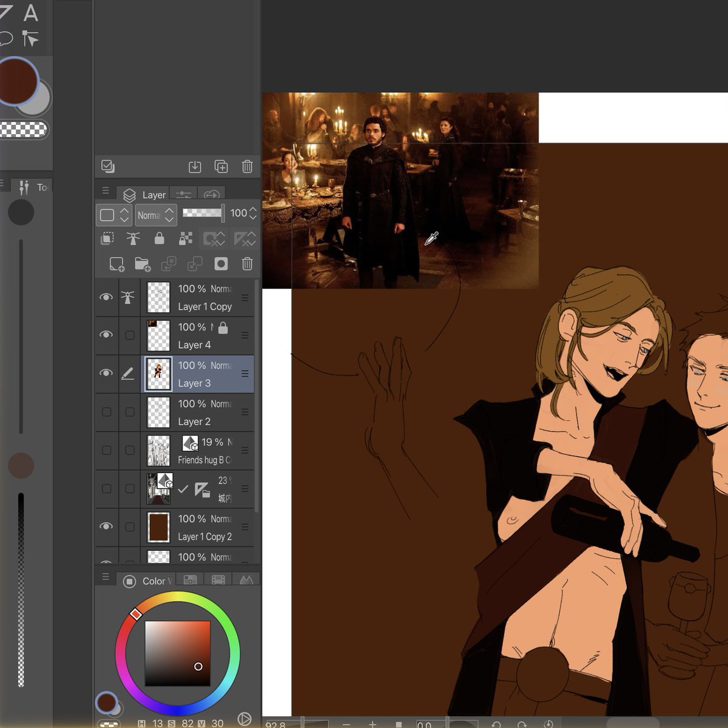728x728 pixels.
Task: Click Transfer to Lower Layer icon
Action: 169,264
